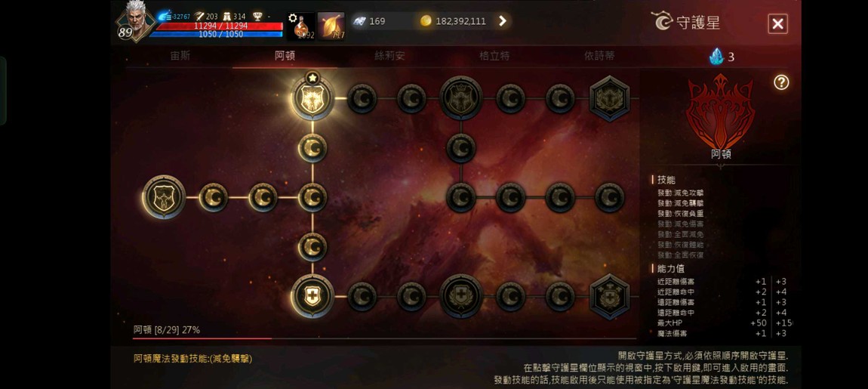868x389 pixels.
Task: Tap the orange feather item slot
Action: 331,26
